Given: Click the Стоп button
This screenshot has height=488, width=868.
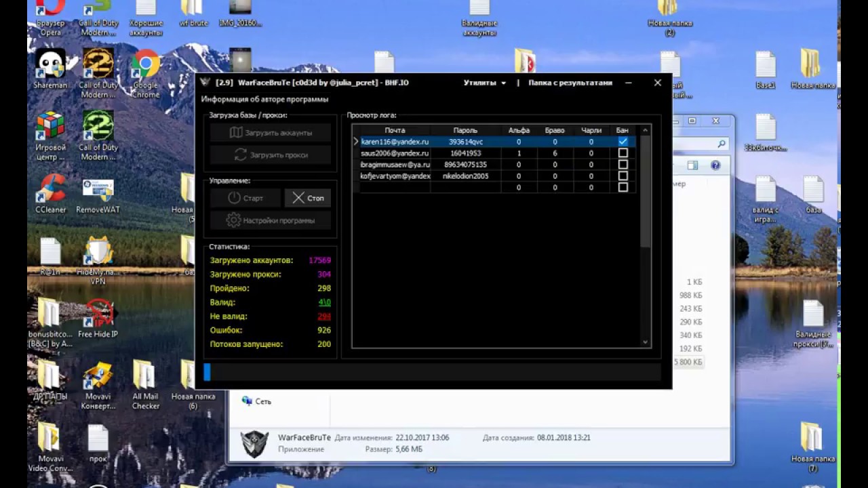Looking at the screenshot, I should click(x=308, y=198).
